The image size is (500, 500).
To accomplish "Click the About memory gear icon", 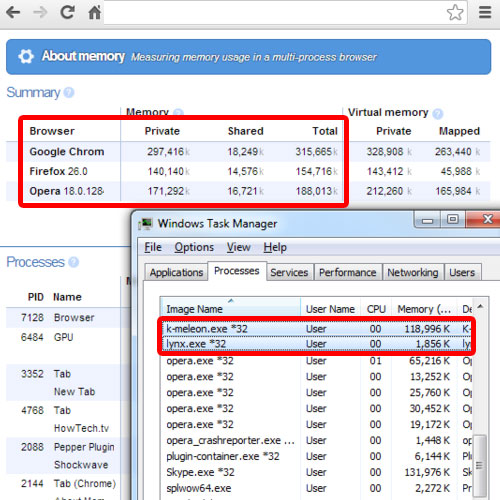I will [26, 56].
